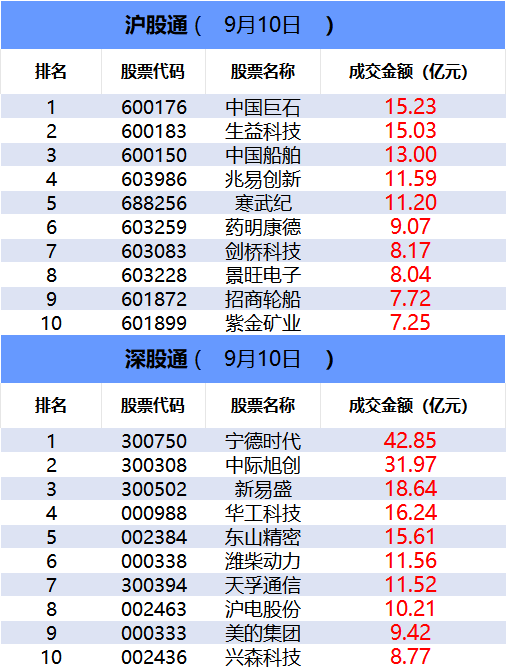Viewport: 506px width, 669px height.
Task: Click stock name 沪电股份
Action: pyautogui.click(x=263, y=609)
